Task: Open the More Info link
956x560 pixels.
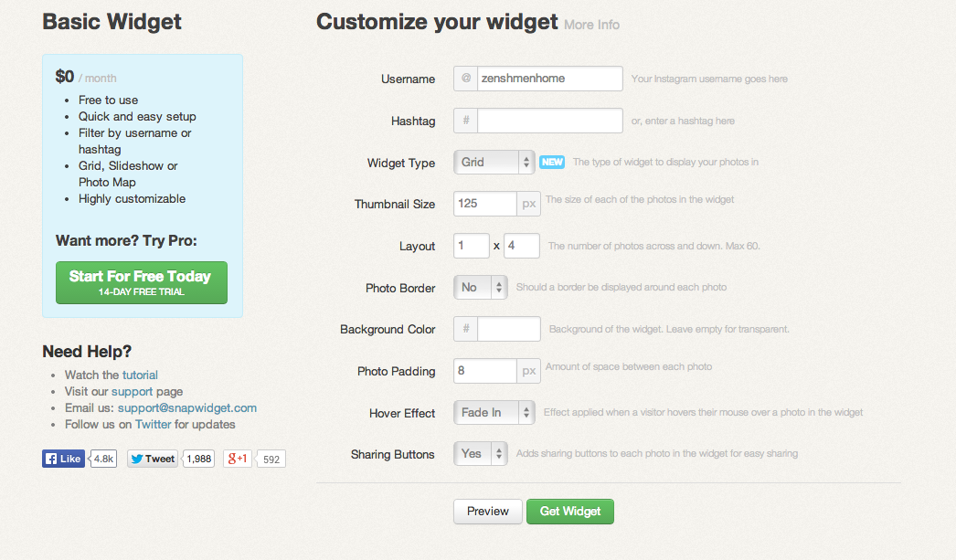Action: click(591, 25)
